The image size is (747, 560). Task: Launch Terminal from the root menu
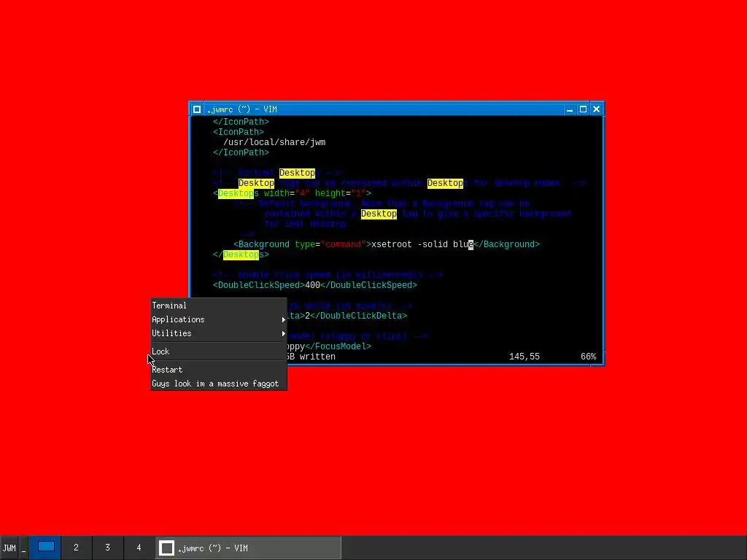[x=219, y=306]
